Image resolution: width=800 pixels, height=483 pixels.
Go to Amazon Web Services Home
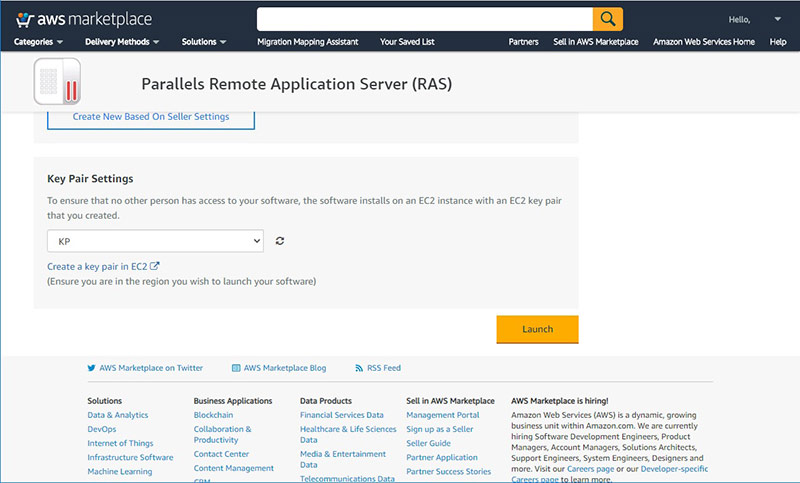point(704,42)
